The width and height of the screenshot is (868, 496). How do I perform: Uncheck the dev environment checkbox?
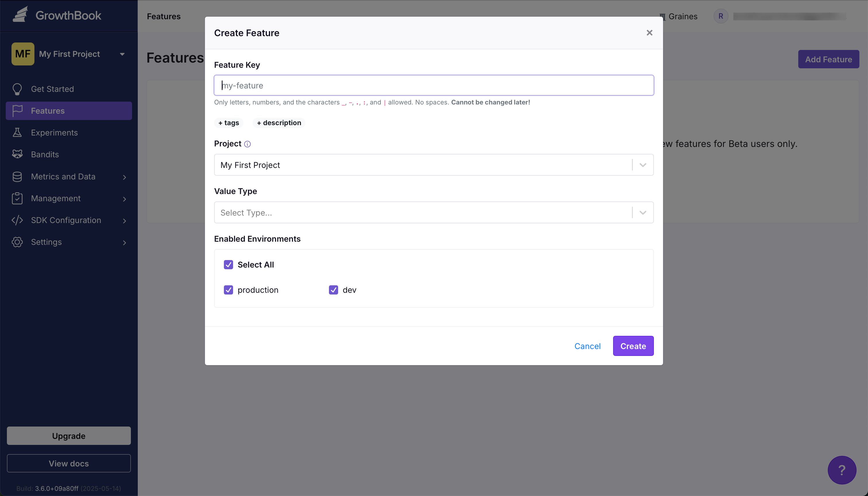pos(333,290)
